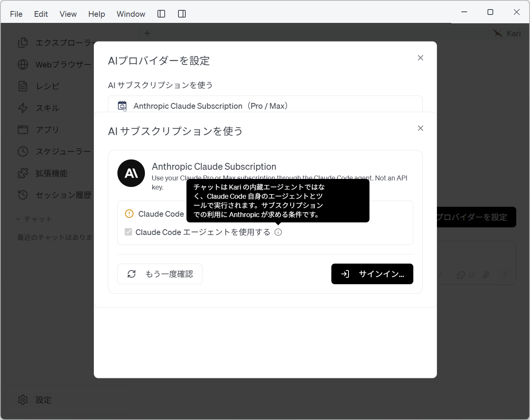Click the もう一度確認 button
Image resolution: width=530 pixels, height=420 pixels.
[160, 274]
